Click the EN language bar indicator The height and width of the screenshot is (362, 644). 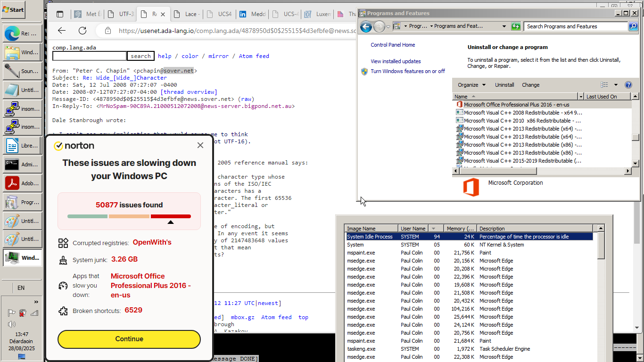[21, 288]
